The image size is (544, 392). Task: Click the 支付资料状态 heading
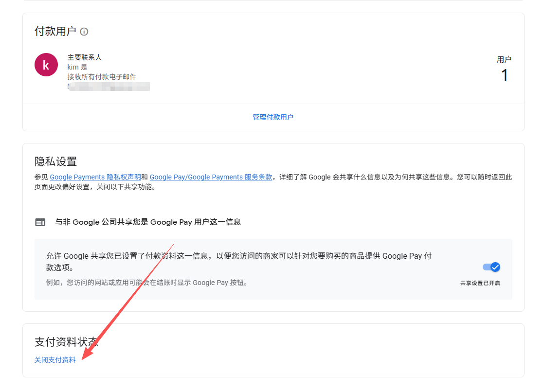point(66,342)
